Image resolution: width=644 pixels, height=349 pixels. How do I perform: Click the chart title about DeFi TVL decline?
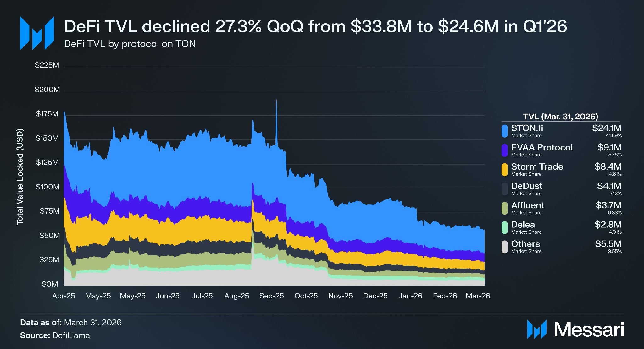pyautogui.click(x=315, y=26)
